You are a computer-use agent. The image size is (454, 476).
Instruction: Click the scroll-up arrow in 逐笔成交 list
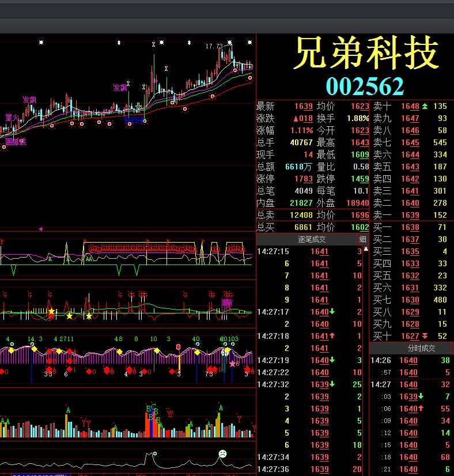[x=366, y=249]
